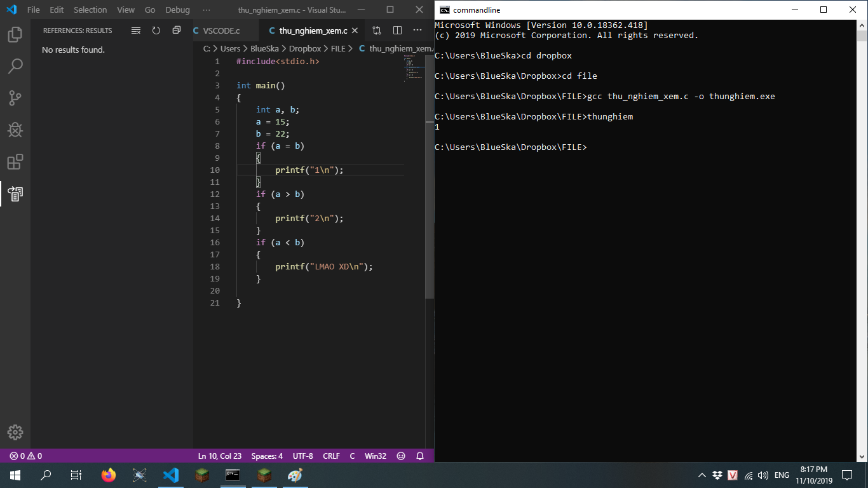Clear the references results list

pos(136,30)
